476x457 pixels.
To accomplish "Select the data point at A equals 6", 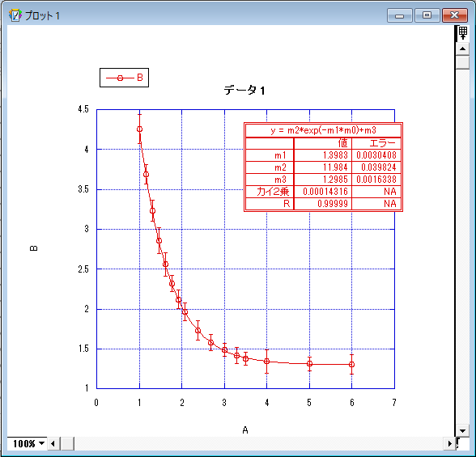I will tap(351, 364).
